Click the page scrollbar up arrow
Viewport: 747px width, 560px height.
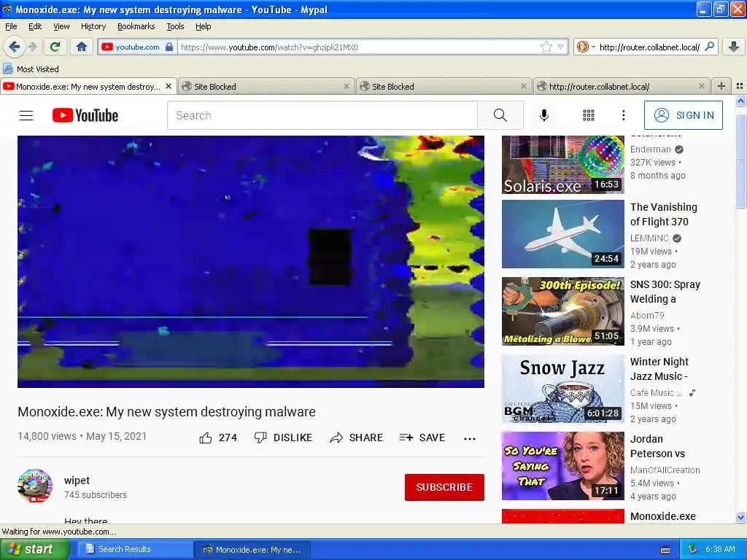tap(740, 101)
